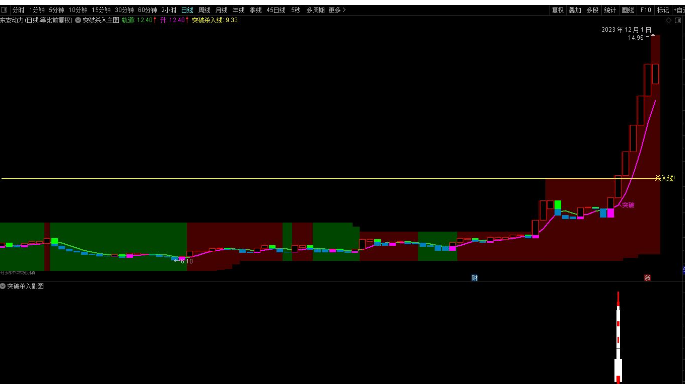Click the square panel icon beside the diamond
685x384 pixels.
click(678, 20)
